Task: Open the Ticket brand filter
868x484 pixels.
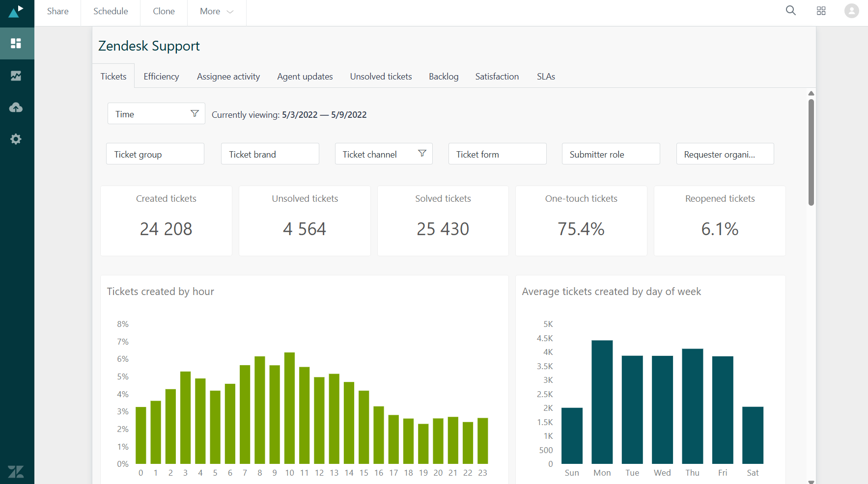Action: tap(270, 154)
